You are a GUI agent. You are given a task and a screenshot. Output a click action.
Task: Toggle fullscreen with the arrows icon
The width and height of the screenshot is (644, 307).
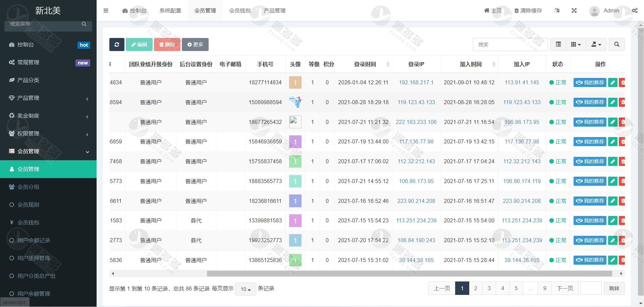(x=574, y=10)
